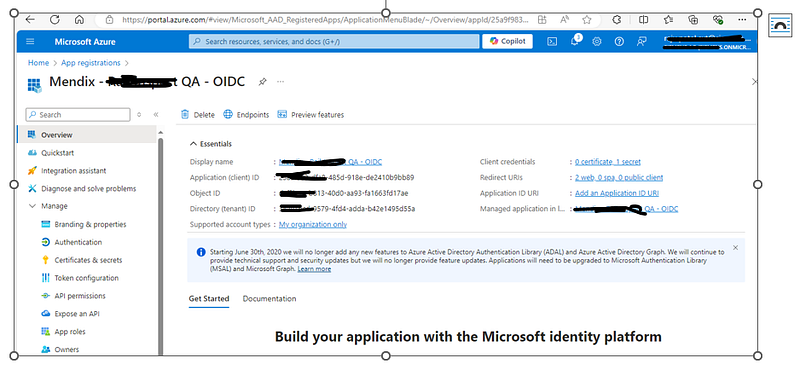Collapse the Manage section
Image resolution: width=800 pixels, height=374 pixels.
pyautogui.click(x=32, y=206)
